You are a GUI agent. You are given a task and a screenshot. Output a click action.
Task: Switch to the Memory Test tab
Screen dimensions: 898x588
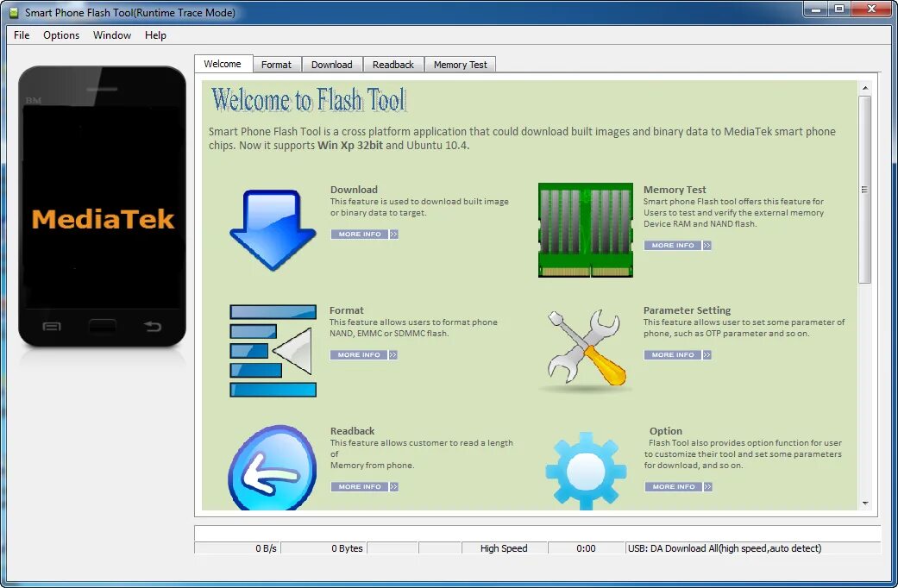point(460,65)
